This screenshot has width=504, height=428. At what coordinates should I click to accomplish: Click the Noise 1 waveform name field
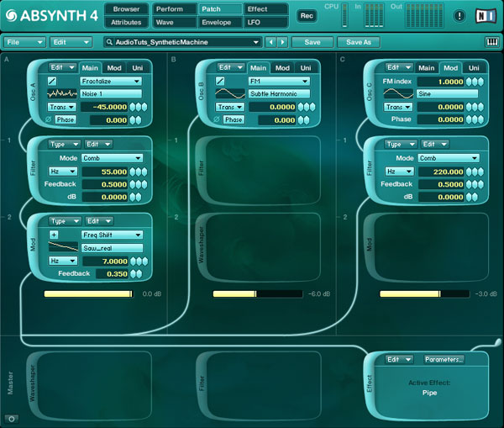tap(111, 93)
